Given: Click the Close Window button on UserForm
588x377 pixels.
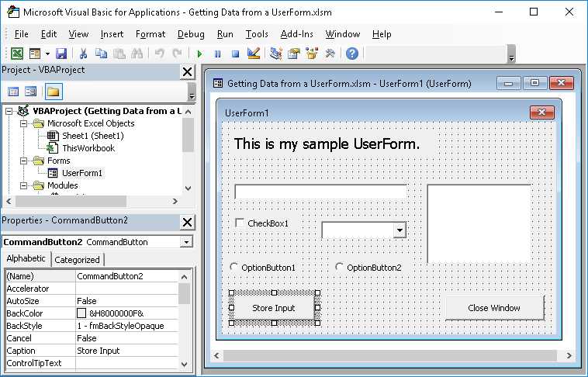Looking at the screenshot, I should click(x=494, y=308).
